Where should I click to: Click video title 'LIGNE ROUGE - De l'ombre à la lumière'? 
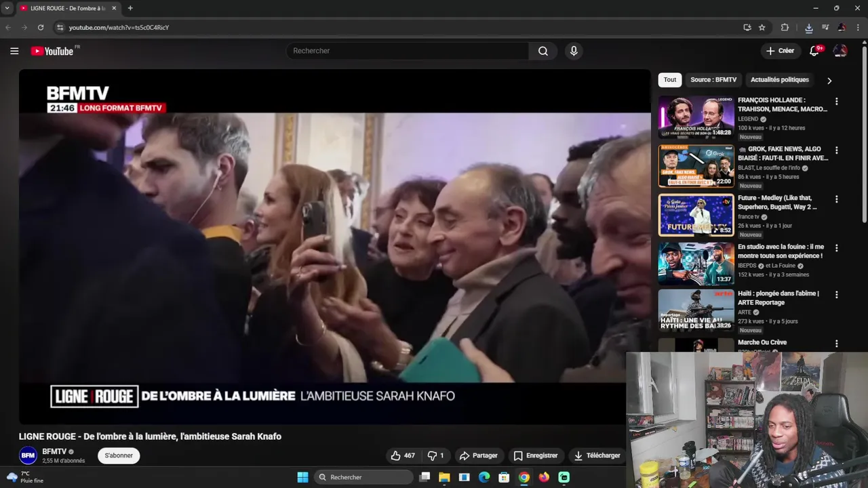pos(150,436)
